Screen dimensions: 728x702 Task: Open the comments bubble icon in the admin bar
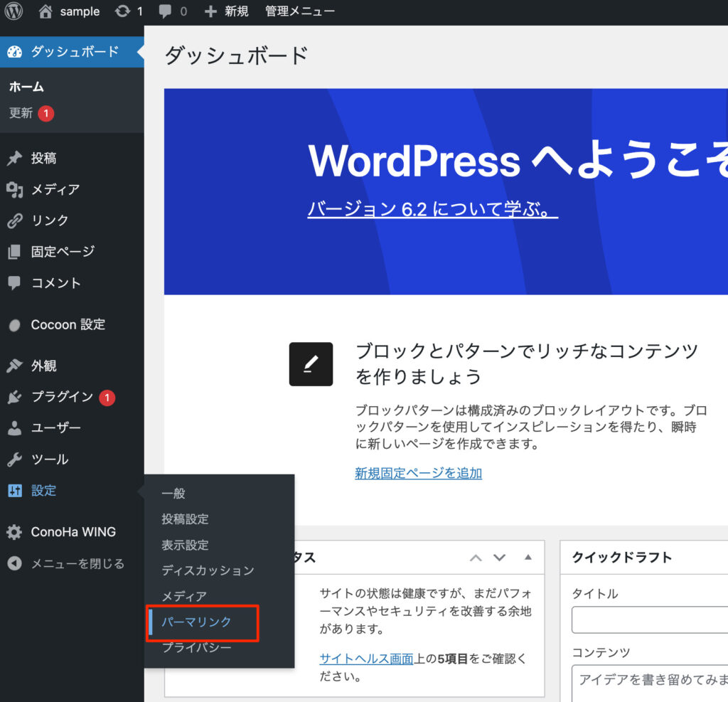click(165, 11)
